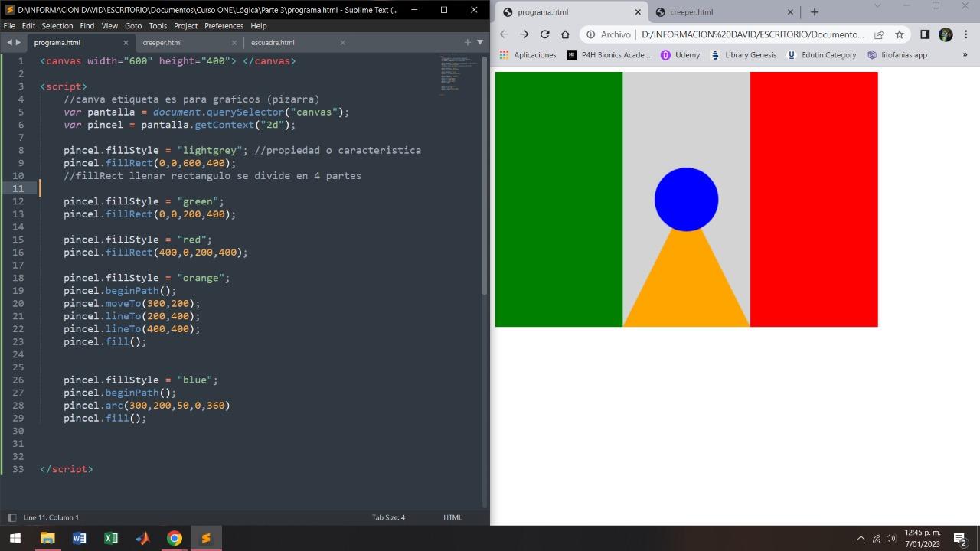Open the Chrome home page
The image size is (980, 551).
click(x=565, y=34)
